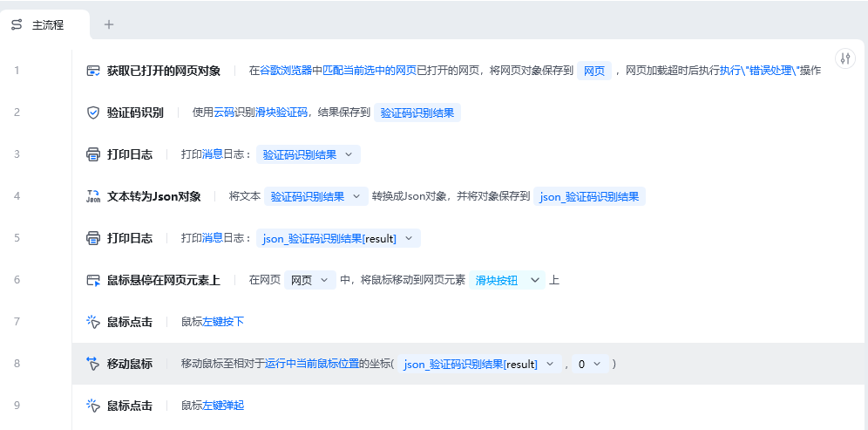Image resolution: width=868 pixels, height=430 pixels.
Task: Select line number 8
Action: [x=17, y=364]
